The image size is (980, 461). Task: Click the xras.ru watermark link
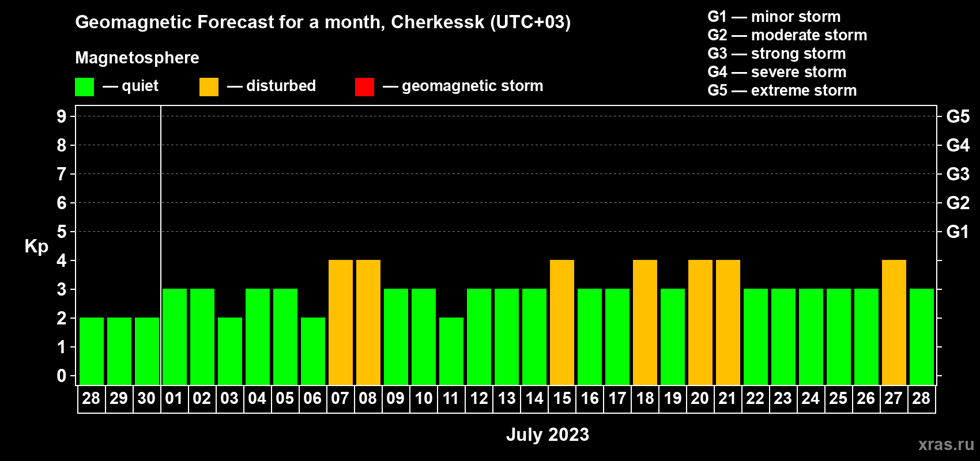coord(946,444)
